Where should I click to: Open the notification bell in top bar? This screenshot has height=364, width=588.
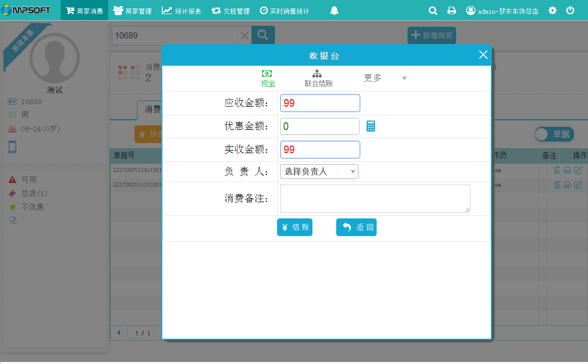pos(334,11)
